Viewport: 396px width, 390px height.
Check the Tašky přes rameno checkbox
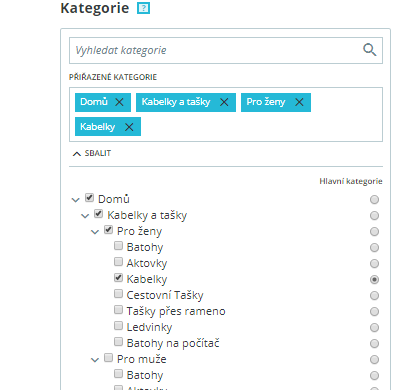pyautogui.click(x=118, y=310)
